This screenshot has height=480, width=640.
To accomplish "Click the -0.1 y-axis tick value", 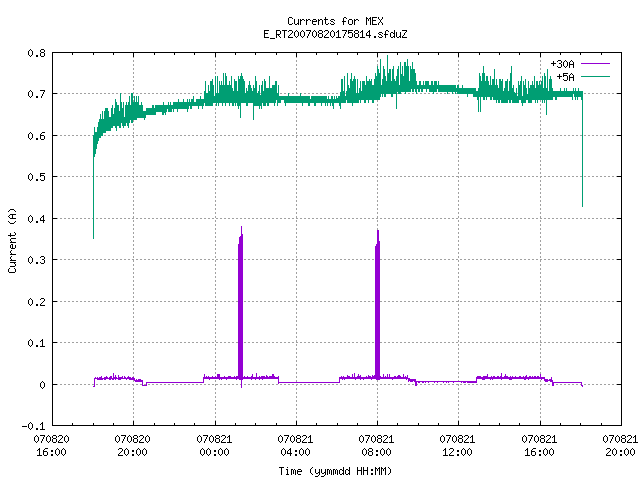I will point(33,426).
